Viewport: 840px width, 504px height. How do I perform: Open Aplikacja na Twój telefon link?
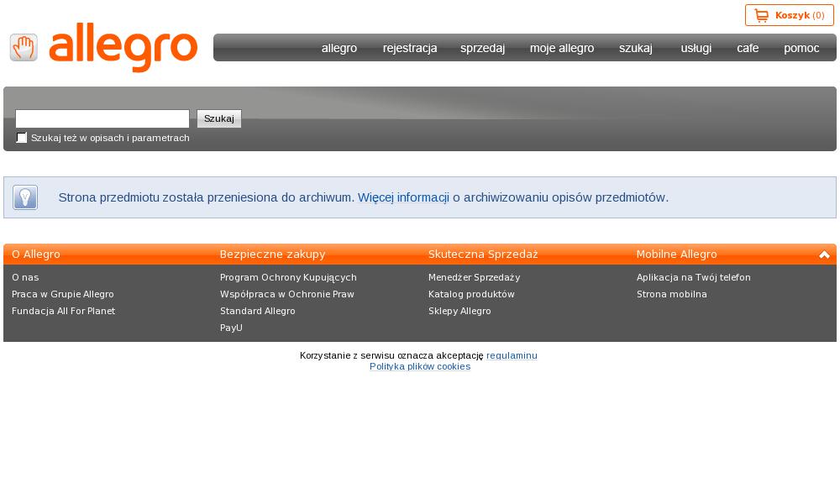pos(693,277)
